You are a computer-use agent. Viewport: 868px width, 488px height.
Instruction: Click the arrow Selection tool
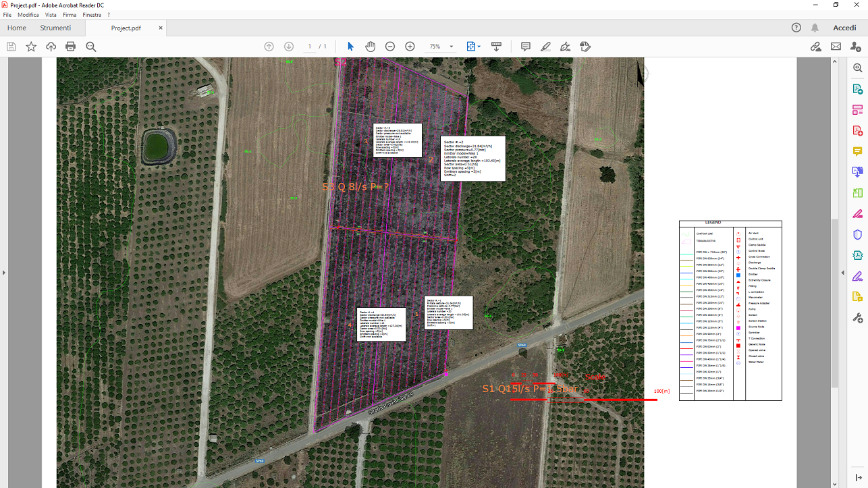(350, 47)
